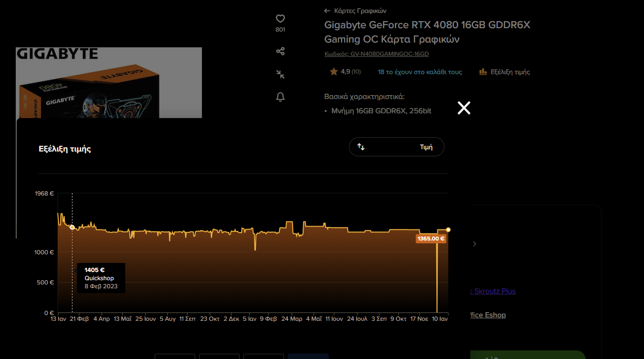The width and height of the screenshot is (644, 359).
Task: Open the Κάρτες Γραφικών category link
Action: tap(360, 11)
